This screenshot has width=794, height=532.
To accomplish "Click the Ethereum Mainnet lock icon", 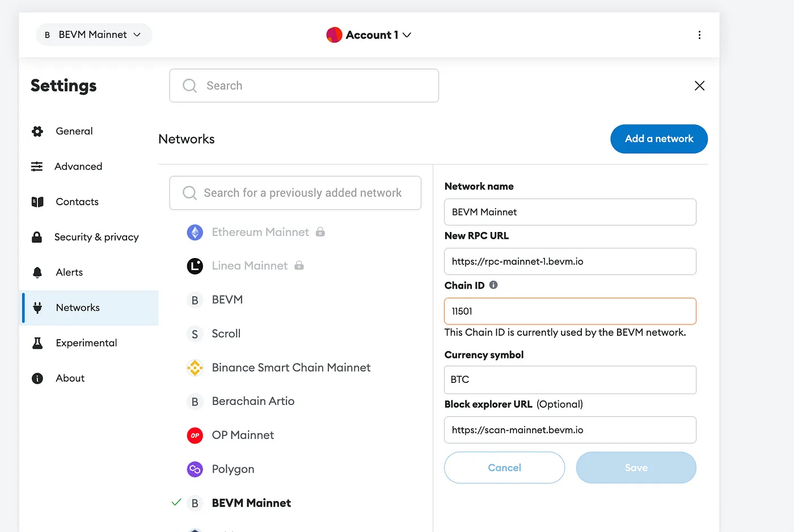I will [x=320, y=232].
